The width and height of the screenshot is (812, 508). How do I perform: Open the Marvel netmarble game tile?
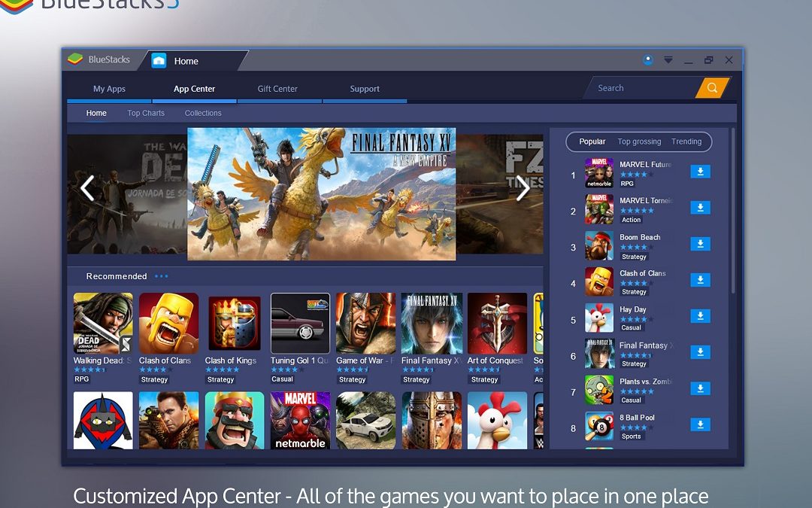point(300,421)
